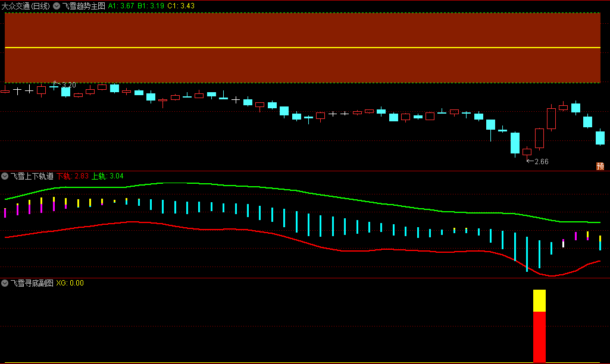Click the red part of the signal bar
Viewport: 610px width, 364px height.
(x=539, y=337)
